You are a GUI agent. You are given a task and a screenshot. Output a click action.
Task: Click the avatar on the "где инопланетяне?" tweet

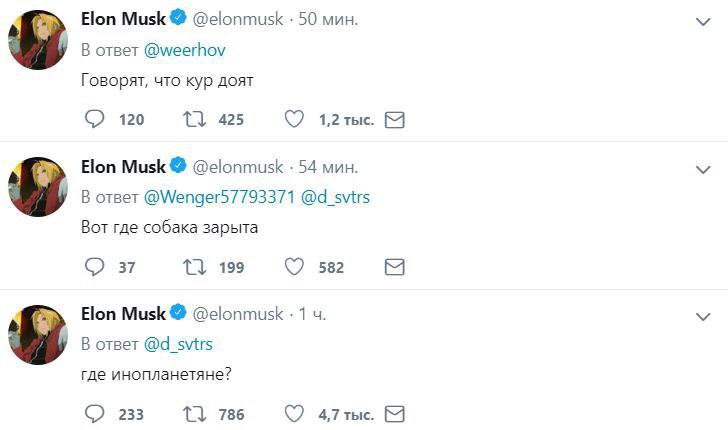37,335
